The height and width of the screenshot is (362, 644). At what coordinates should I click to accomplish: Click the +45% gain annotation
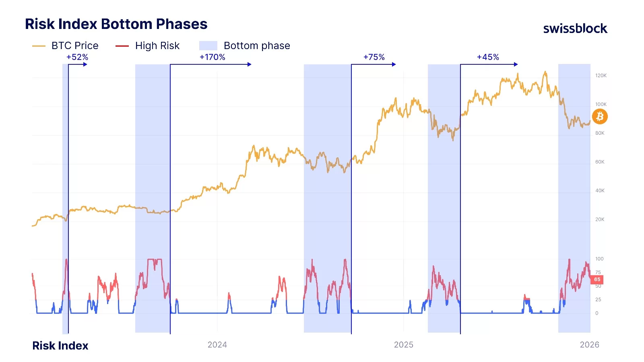(x=488, y=57)
